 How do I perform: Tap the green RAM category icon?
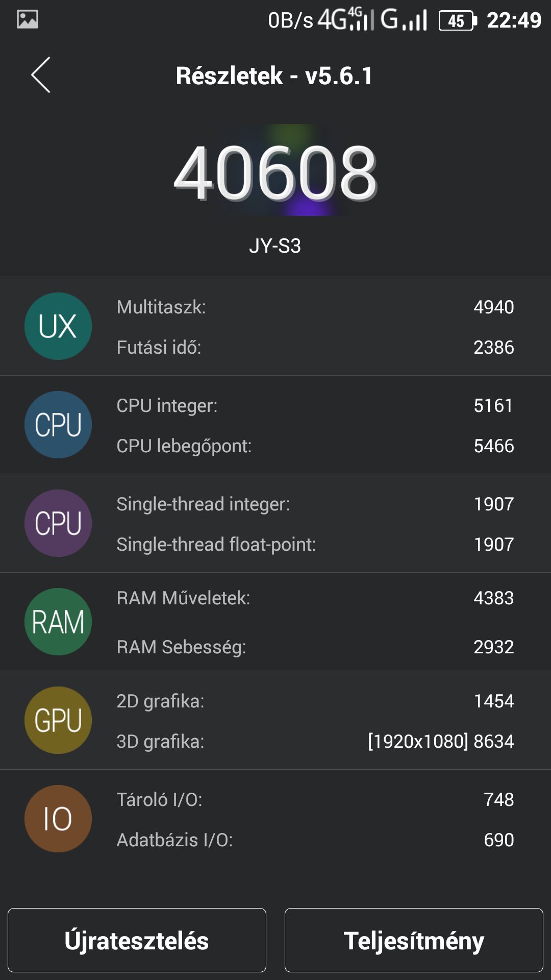coord(58,622)
